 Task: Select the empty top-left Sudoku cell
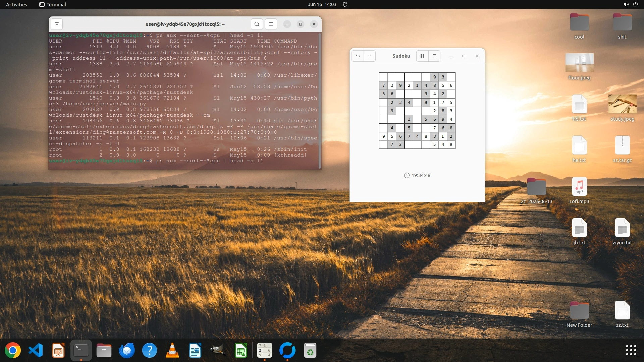coord(383,77)
